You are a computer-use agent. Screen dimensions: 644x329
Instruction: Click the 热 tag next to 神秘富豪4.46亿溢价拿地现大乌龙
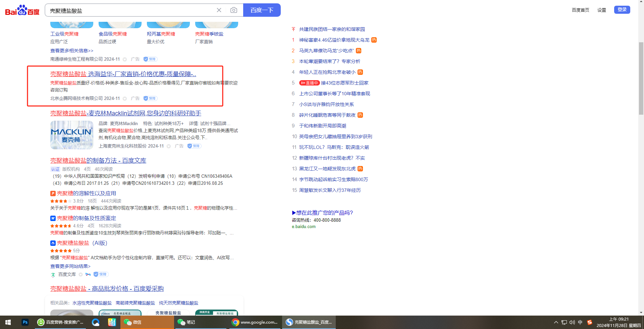(x=374, y=40)
